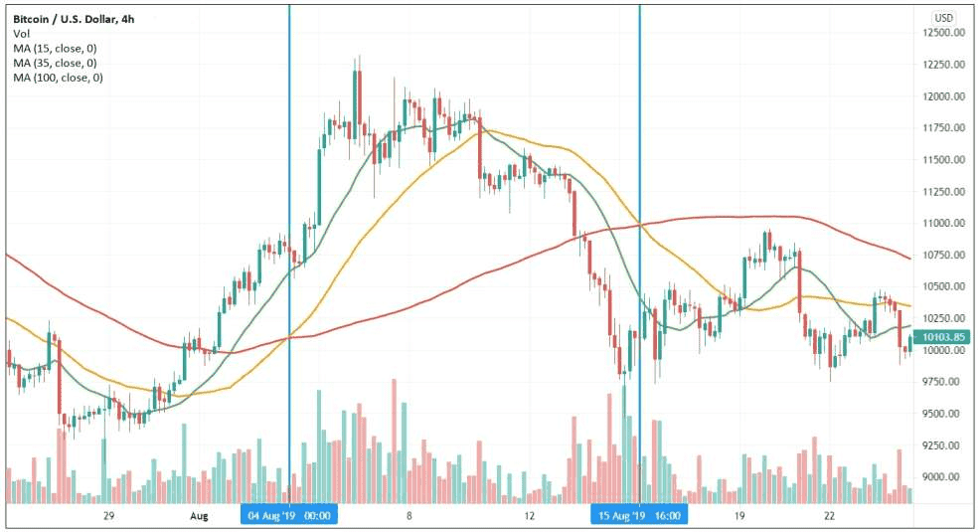This screenshot has width=980, height=532.
Task: Select the MA (100, close, 0) legend entry
Action: tap(59, 78)
